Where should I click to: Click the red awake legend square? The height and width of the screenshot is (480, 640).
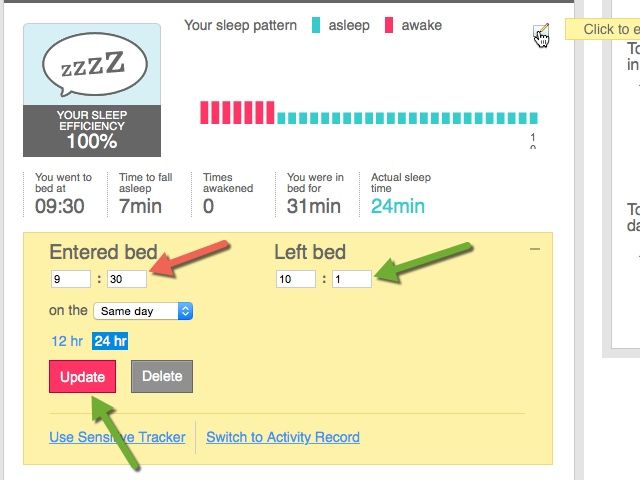coord(389,25)
